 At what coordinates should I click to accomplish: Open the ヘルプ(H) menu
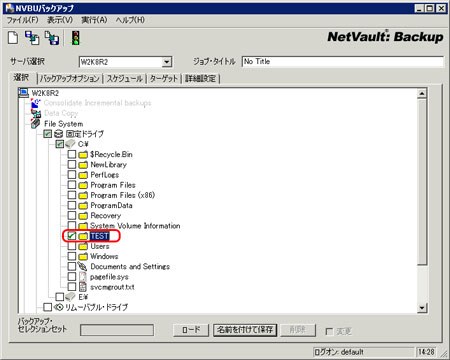coord(130,20)
